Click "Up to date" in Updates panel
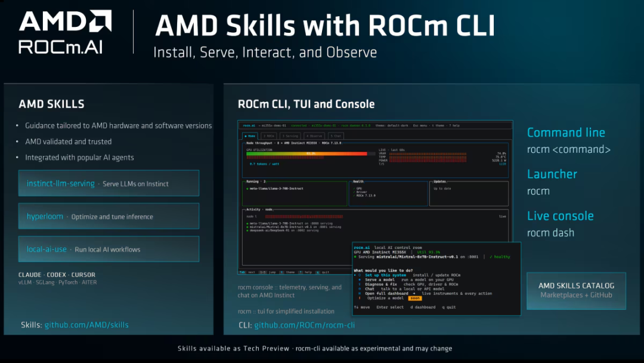 tap(442, 189)
